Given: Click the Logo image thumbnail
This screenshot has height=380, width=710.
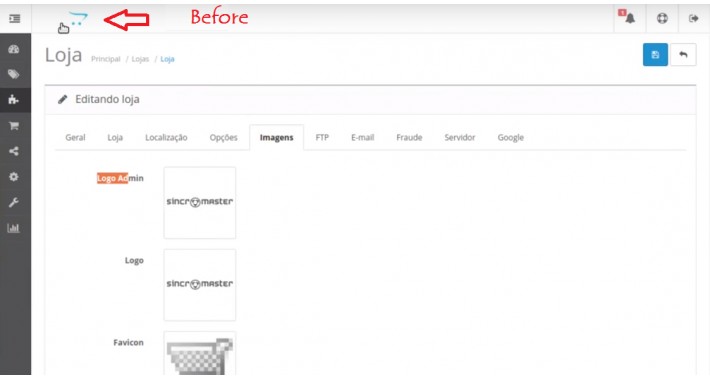Looking at the screenshot, I should [x=200, y=285].
